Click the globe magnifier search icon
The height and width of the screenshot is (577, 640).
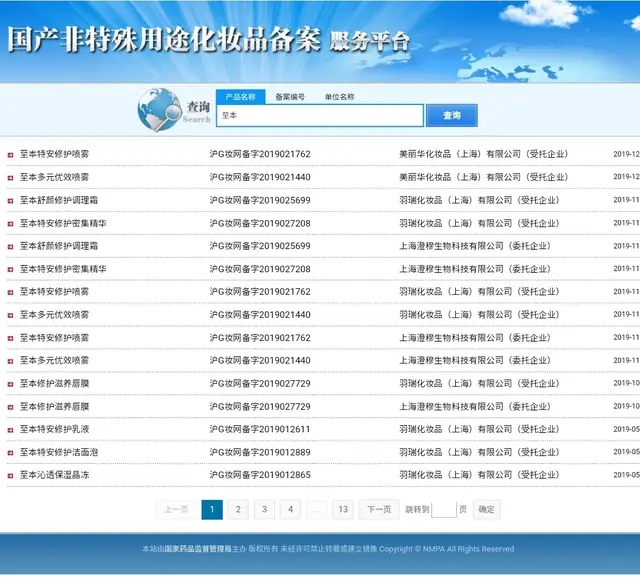point(160,110)
